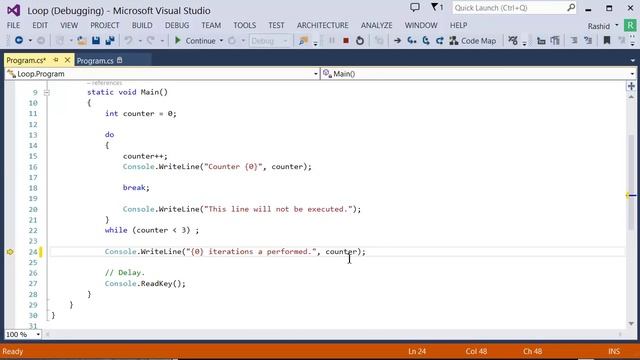Close the Program.cs* tab

coord(67,60)
